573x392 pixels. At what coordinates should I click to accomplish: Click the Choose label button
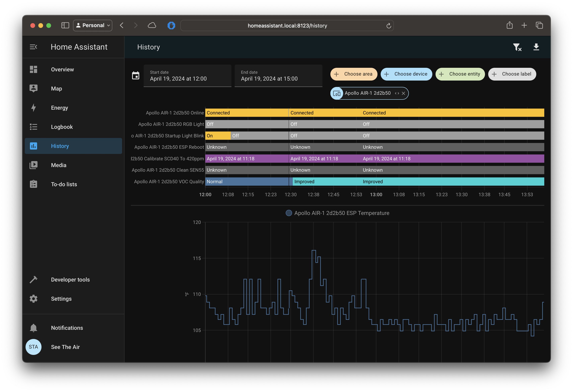(x=512, y=74)
